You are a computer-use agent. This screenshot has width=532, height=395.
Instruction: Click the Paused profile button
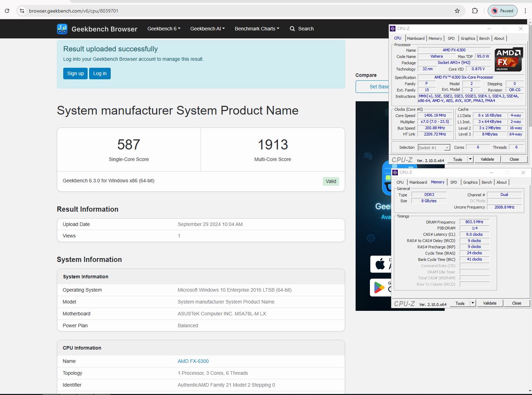coord(503,11)
